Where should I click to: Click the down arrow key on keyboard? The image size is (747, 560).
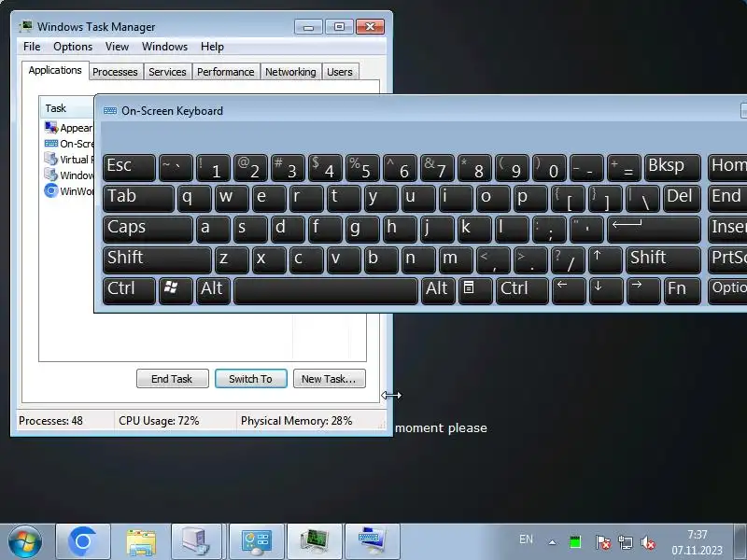pyautogui.click(x=605, y=291)
